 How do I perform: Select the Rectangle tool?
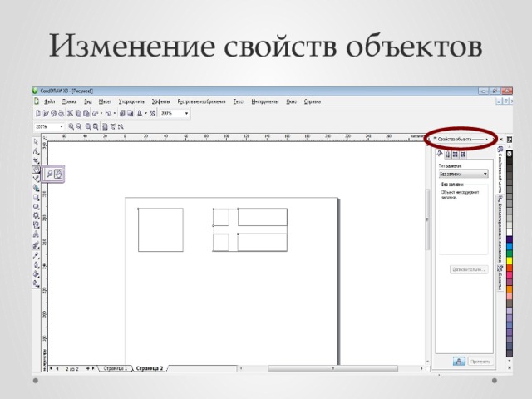36,197
